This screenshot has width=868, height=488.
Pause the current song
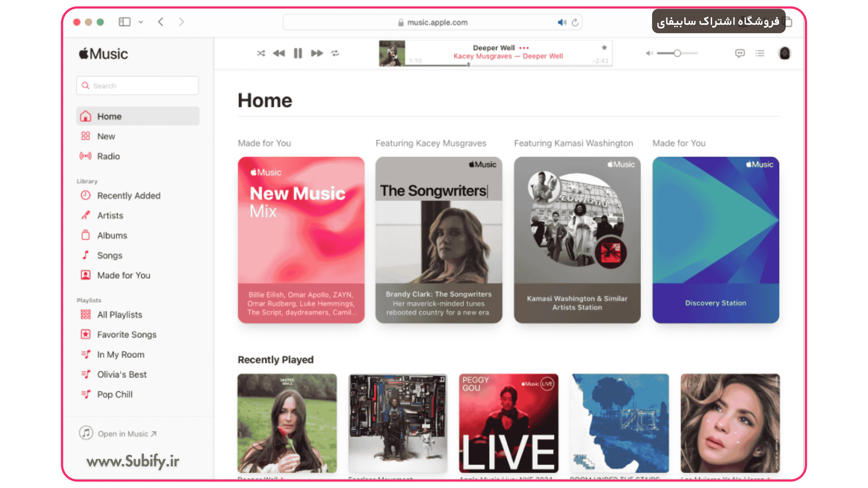coord(298,53)
